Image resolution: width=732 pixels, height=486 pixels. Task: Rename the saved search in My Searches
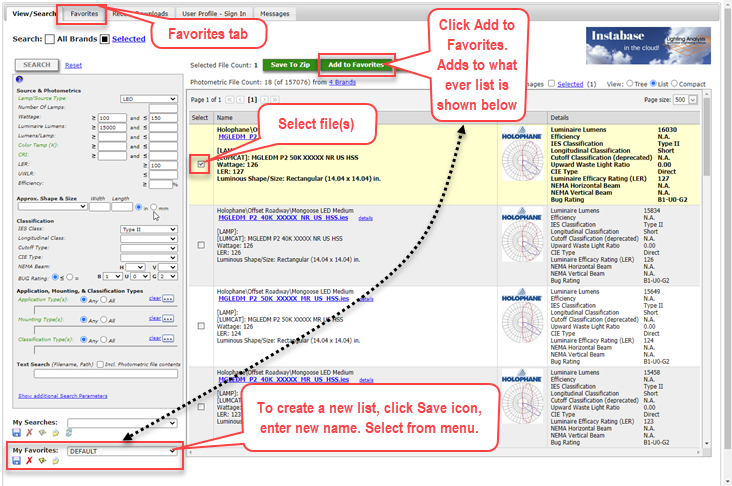(42, 433)
